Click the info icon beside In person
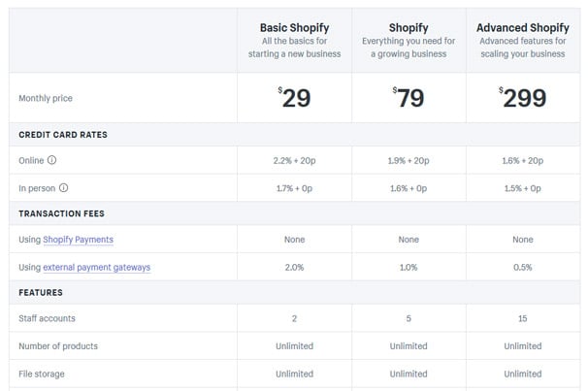 [64, 188]
